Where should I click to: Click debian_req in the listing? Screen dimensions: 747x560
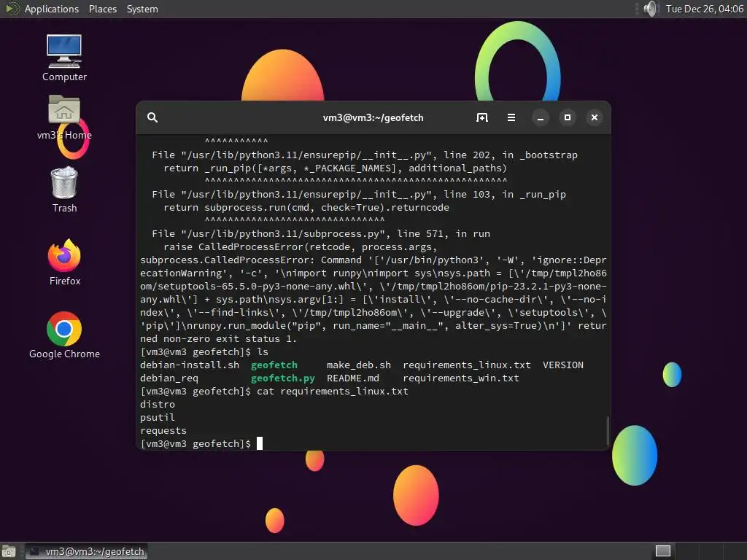(x=169, y=378)
